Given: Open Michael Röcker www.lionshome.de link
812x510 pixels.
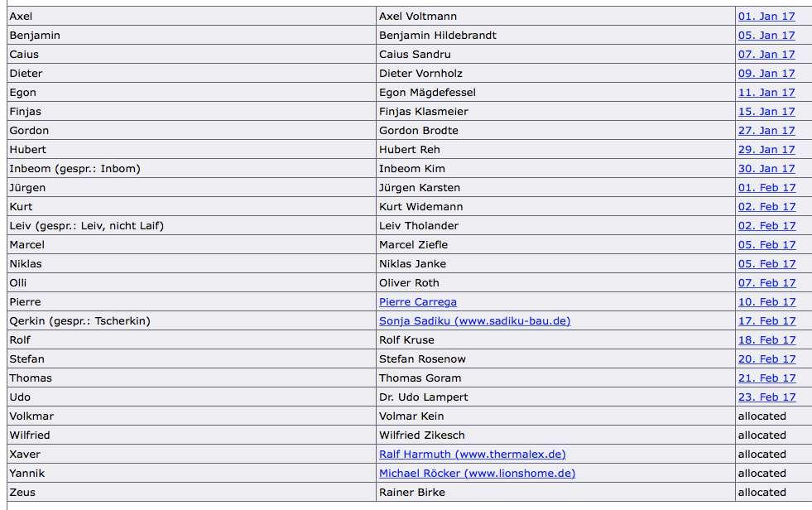Looking at the screenshot, I should 477,474.
